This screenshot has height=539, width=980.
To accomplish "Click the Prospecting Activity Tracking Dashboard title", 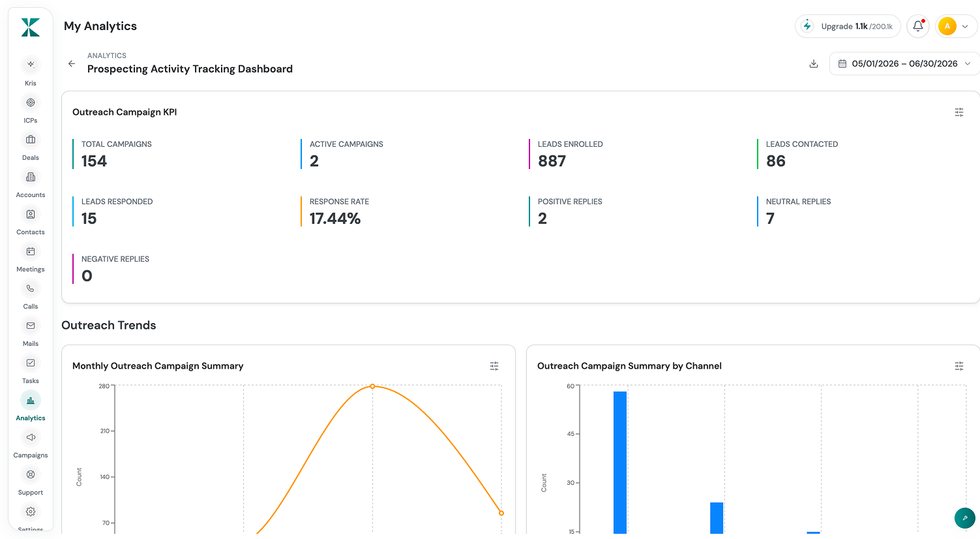I will [x=190, y=69].
